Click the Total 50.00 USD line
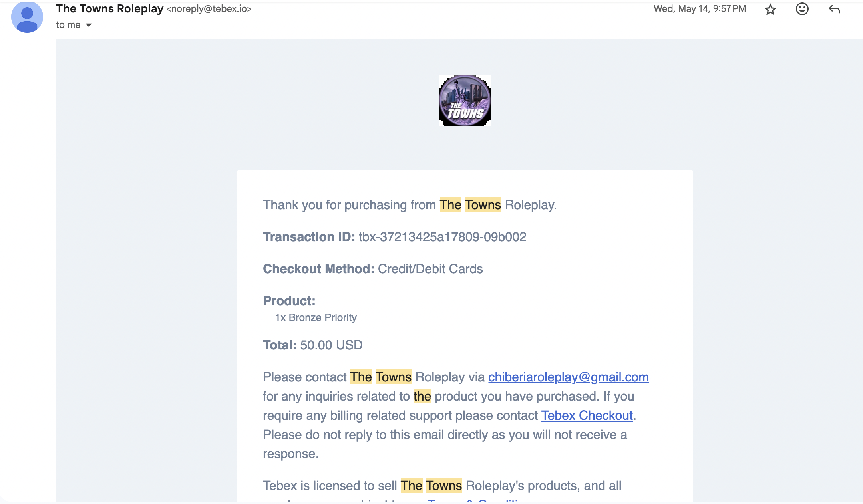 tap(312, 345)
